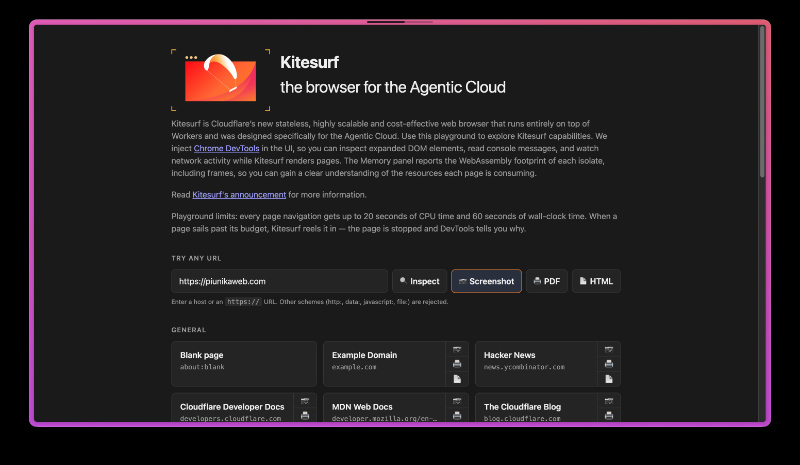Print The Cloudflare Blog to PDF icon

[x=609, y=415]
